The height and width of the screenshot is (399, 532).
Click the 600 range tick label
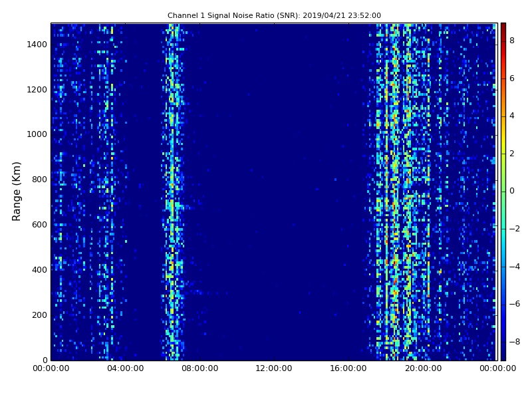tap(39, 225)
